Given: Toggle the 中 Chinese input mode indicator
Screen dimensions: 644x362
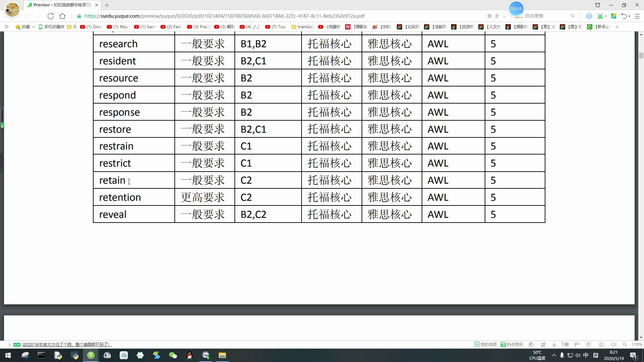Looking at the screenshot, I should pyautogui.click(x=586, y=355).
